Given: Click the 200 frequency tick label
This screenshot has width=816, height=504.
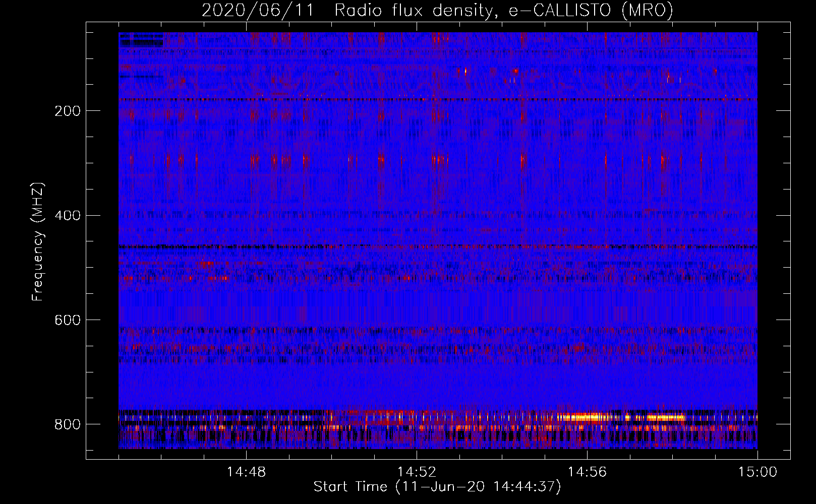Looking at the screenshot, I should click(67, 111).
